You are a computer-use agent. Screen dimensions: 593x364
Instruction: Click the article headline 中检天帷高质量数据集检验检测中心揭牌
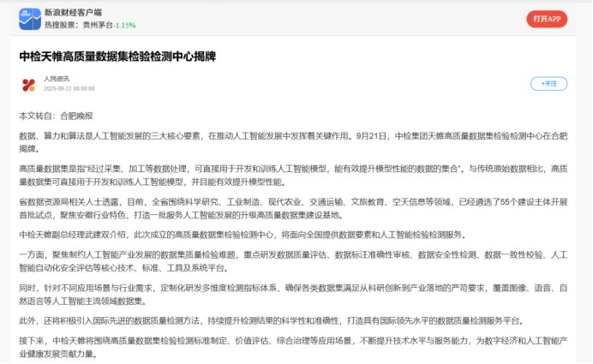117,56
